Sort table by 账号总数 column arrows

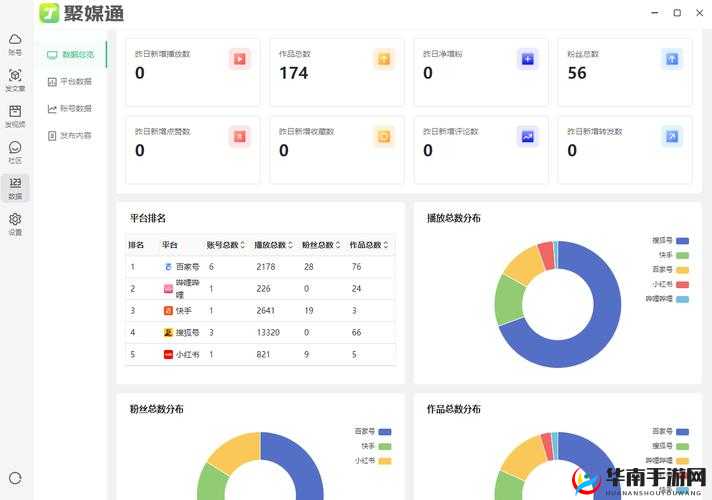[243, 245]
